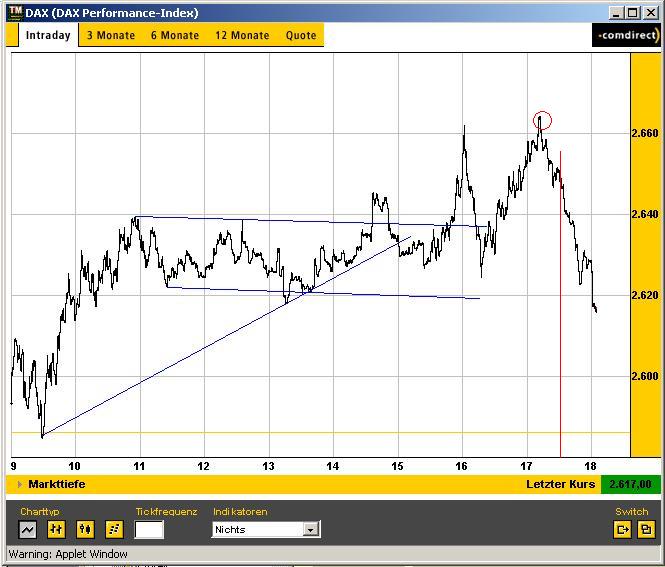Click the 12 hour axis label
The width and height of the screenshot is (665, 567).
point(203,466)
